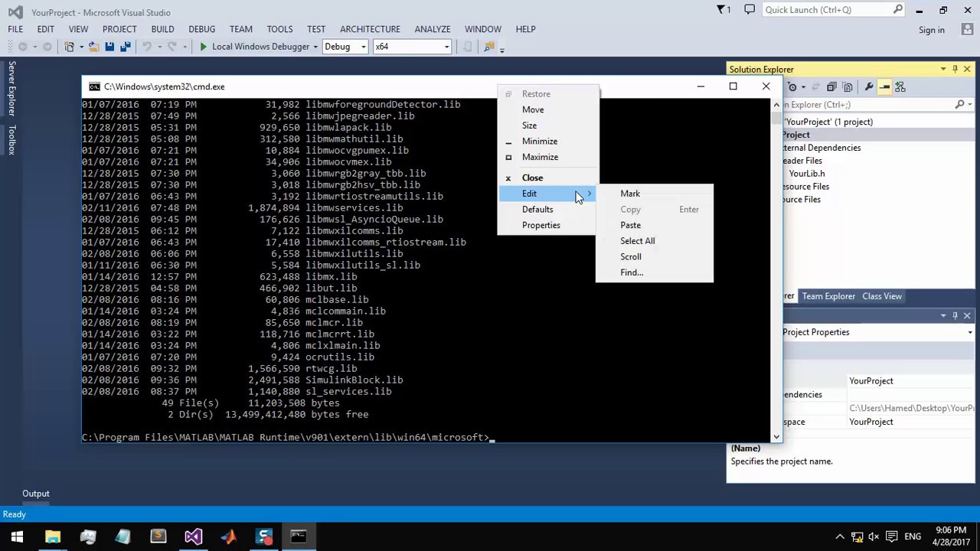Open Solution Explorer Properties wrench icon
This screenshot has width=980, height=551.
point(868,87)
